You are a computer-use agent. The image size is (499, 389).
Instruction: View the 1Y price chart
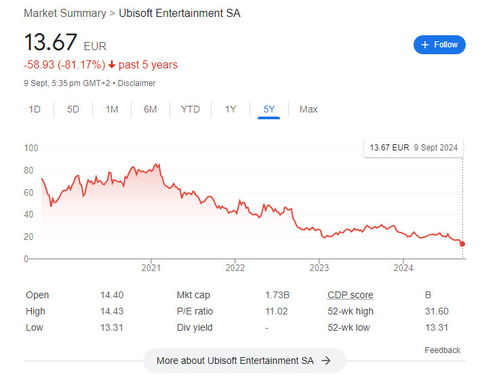tap(230, 109)
